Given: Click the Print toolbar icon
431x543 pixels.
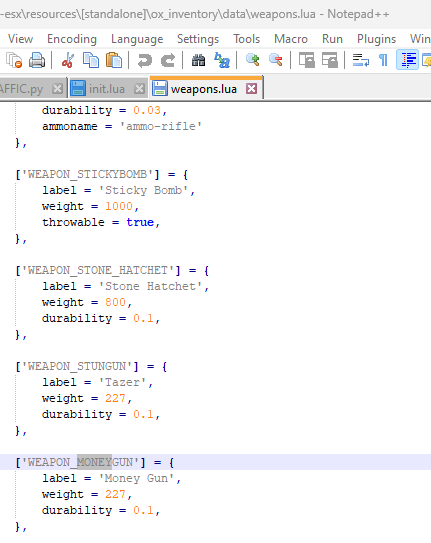Looking at the screenshot, I should 37,60.
